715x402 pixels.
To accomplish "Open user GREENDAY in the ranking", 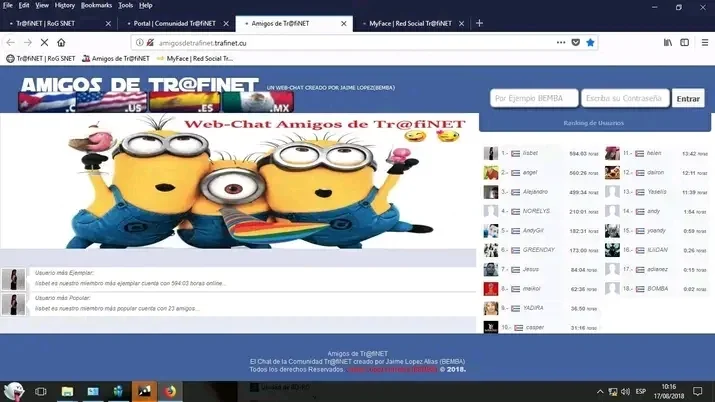I will coord(539,250).
